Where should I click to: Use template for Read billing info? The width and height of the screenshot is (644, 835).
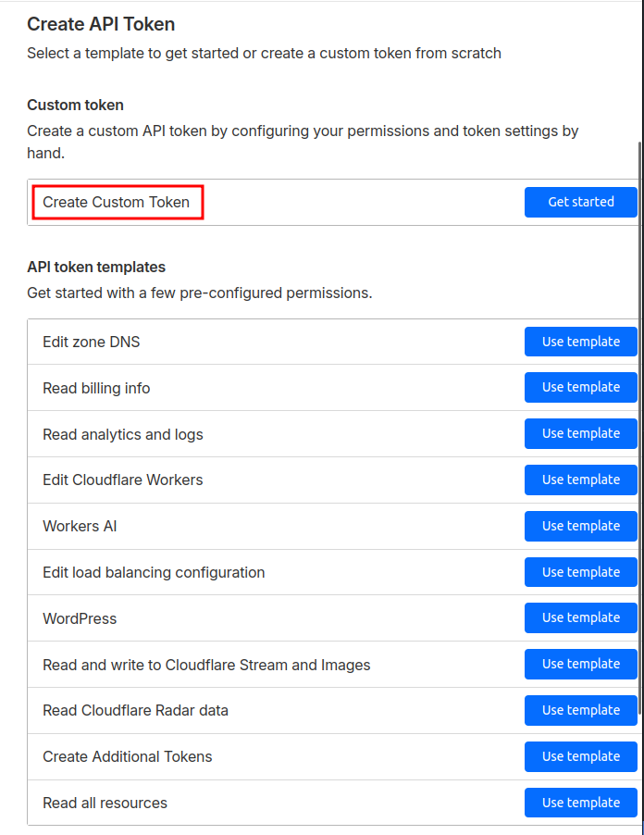[x=580, y=387]
